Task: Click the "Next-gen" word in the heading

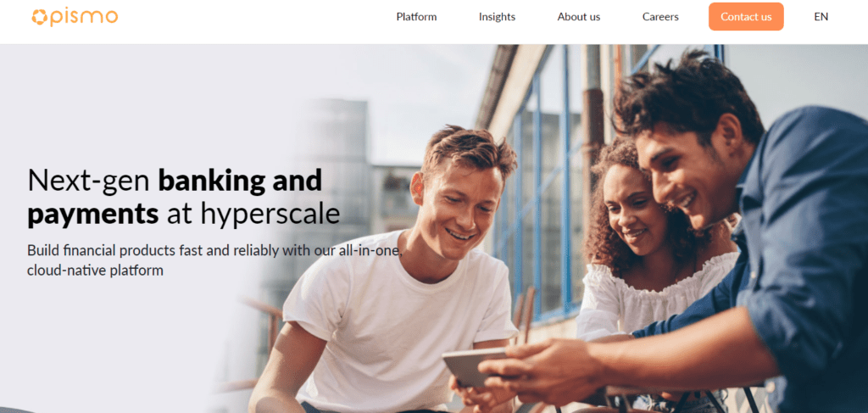Action: [89, 180]
